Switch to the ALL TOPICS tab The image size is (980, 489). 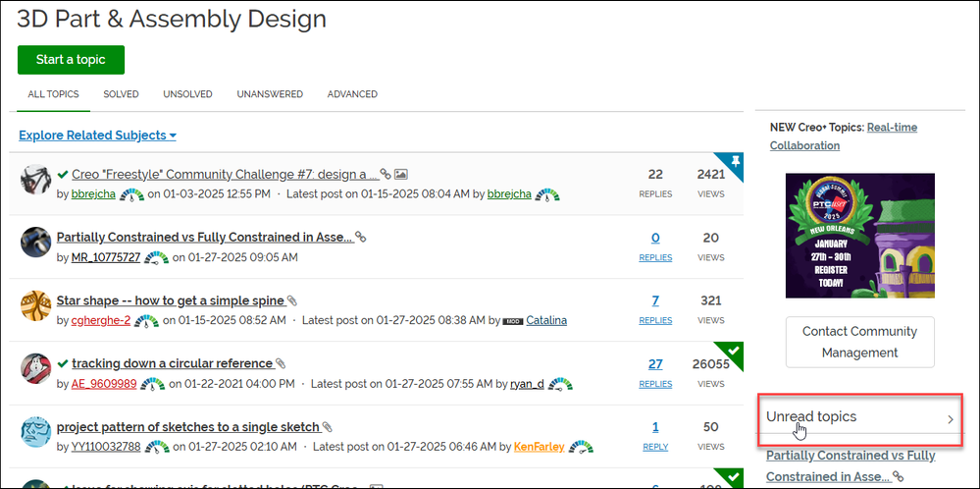coord(53,94)
